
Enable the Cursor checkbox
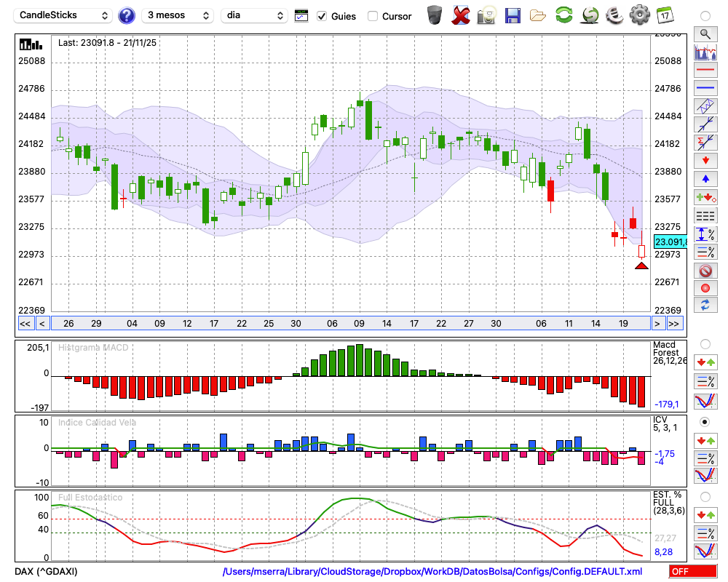tap(373, 16)
